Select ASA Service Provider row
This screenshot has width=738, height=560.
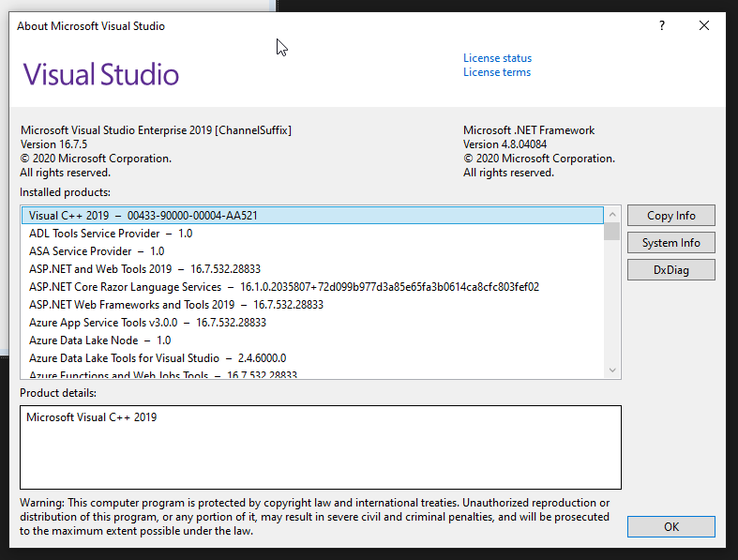312,251
